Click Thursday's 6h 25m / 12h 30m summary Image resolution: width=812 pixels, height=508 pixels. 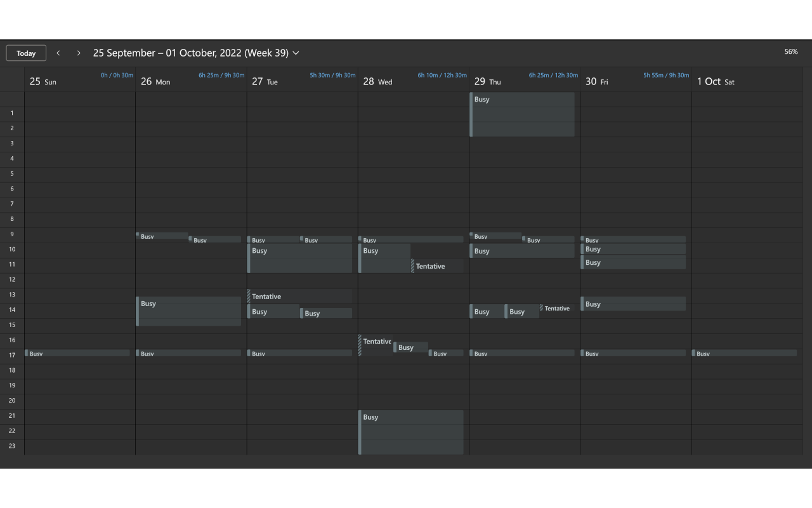(553, 76)
